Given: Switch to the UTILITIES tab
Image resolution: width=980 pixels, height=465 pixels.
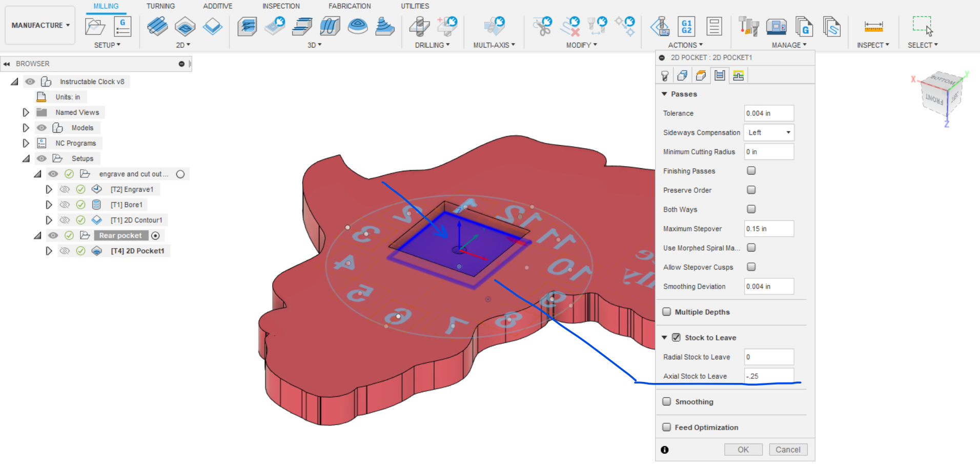Looking at the screenshot, I should [x=415, y=6].
